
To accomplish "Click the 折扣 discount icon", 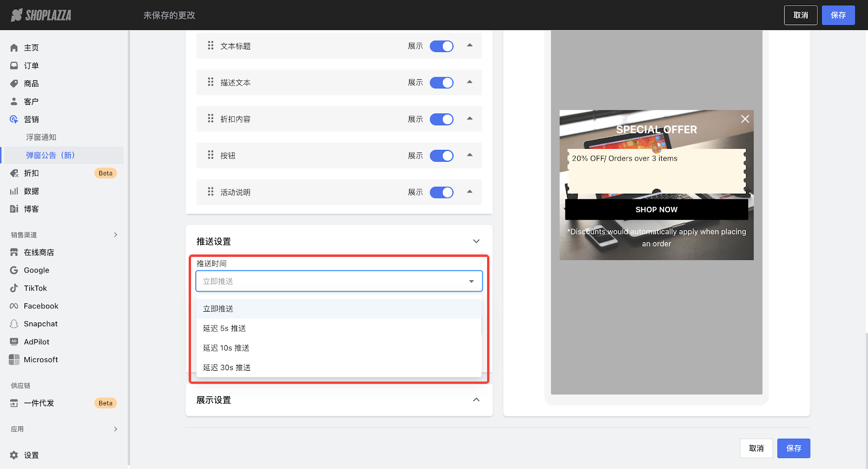I will coord(14,173).
